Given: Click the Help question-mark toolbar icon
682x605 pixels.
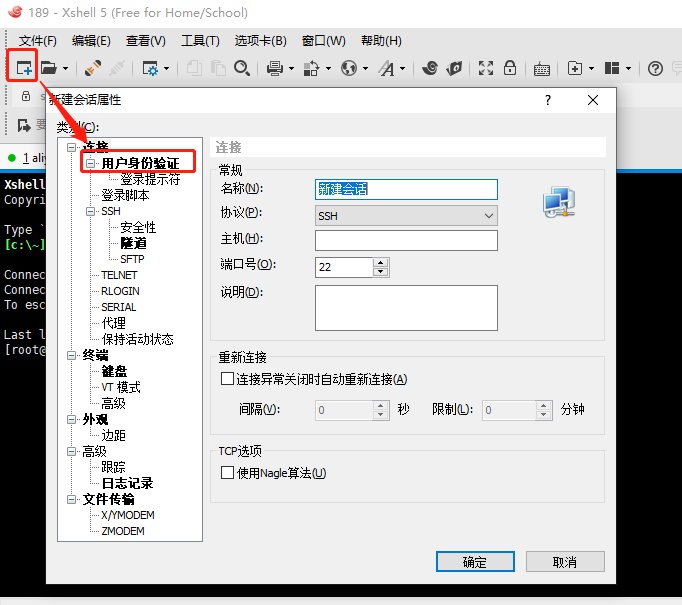Looking at the screenshot, I should click(x=655, y=69).
